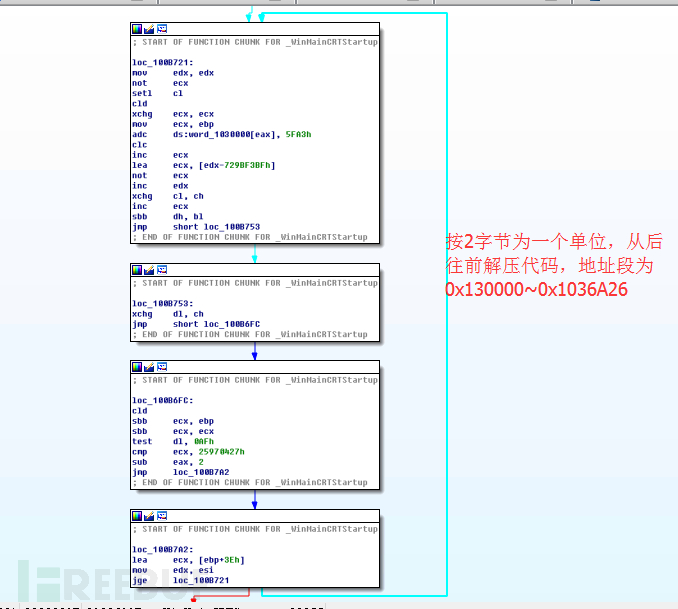Click the group nodes icon on loc_100B7A2 node

tap(162, 516)
